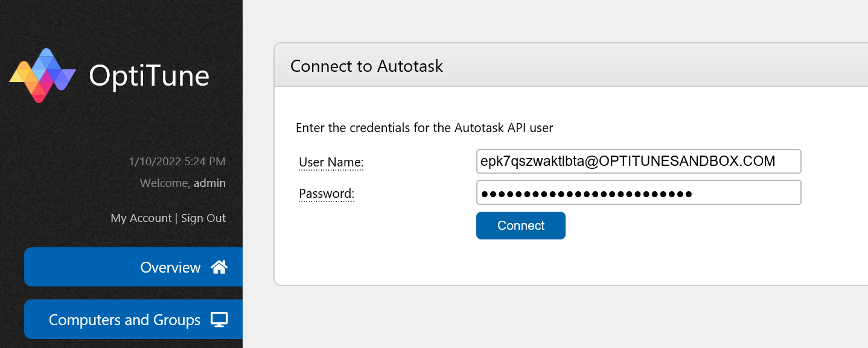Click the empty area below Connect button

(521, 262)
